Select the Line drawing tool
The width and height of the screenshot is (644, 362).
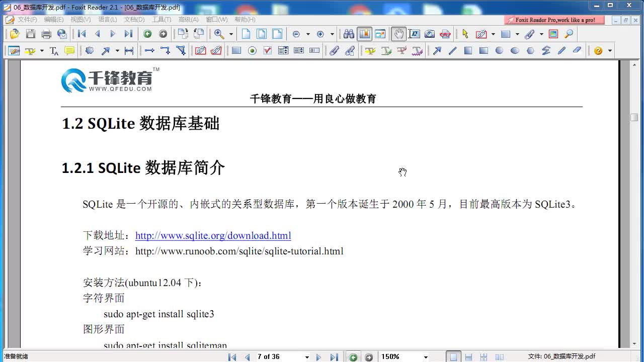coord(452,51)
